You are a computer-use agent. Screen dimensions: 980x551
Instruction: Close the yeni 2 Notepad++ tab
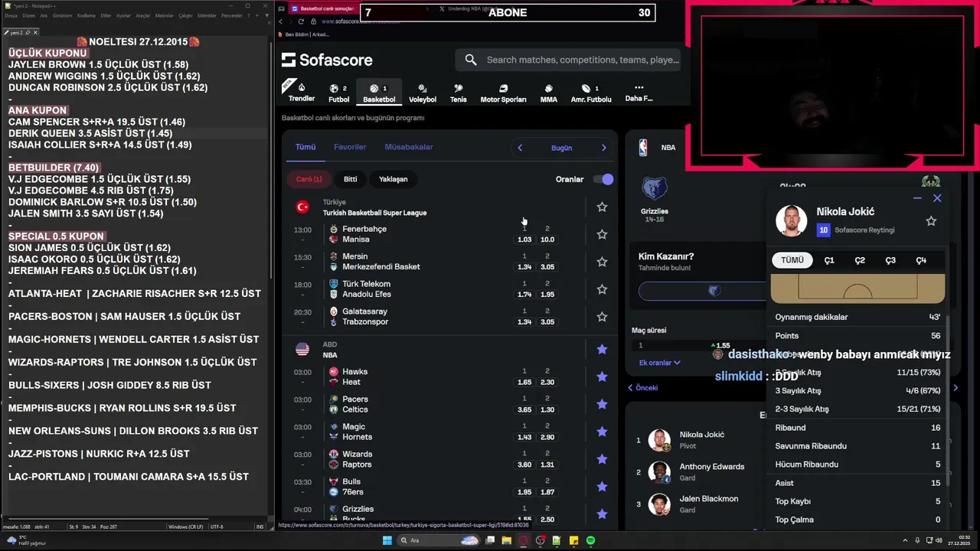(x=35, y=32)
